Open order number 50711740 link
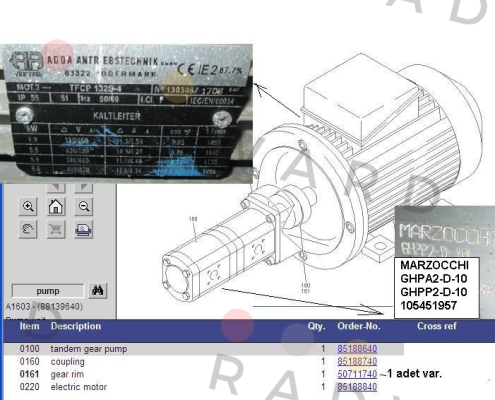 pyautogui.click(x=357, y=374)
